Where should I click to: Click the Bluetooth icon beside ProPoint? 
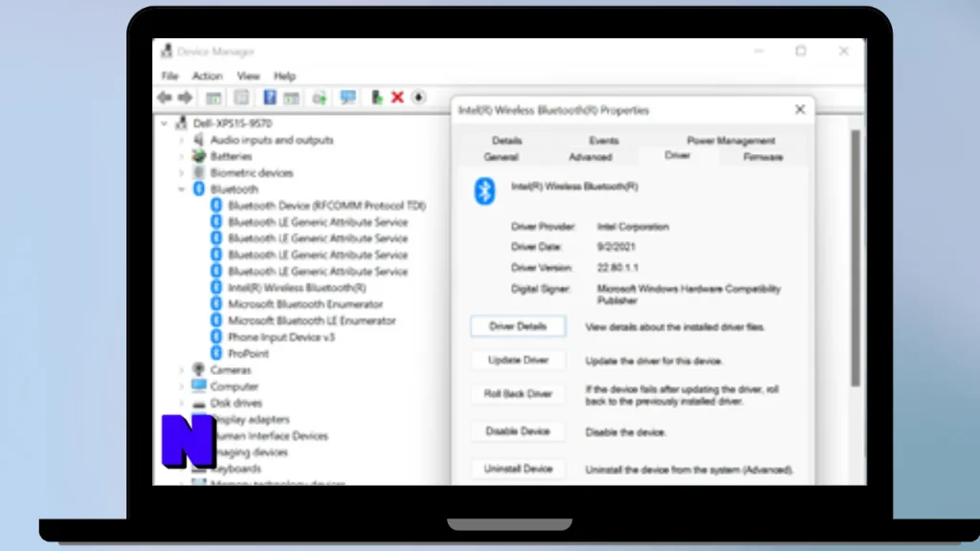(x=216, y=354)
